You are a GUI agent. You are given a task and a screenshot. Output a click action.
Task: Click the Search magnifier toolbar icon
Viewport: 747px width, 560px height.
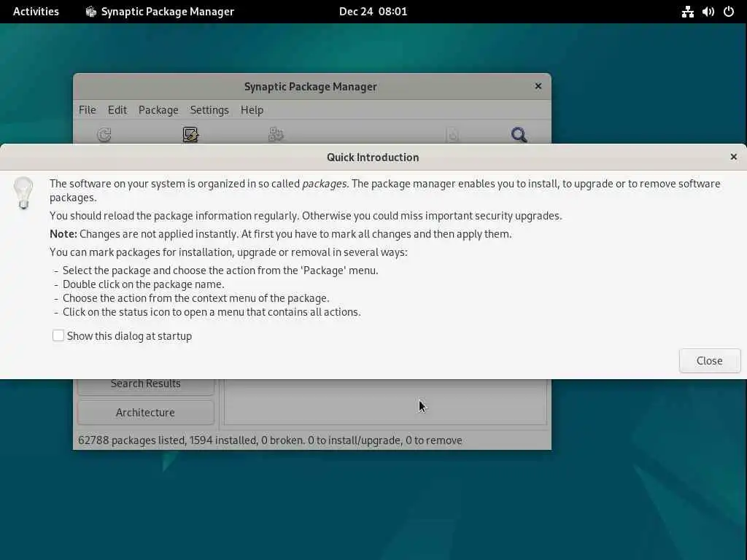coord(519,135)
